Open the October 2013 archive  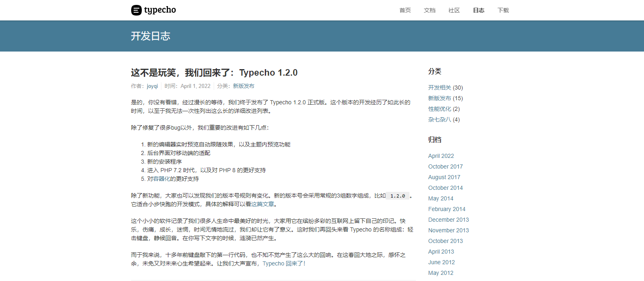445,241
